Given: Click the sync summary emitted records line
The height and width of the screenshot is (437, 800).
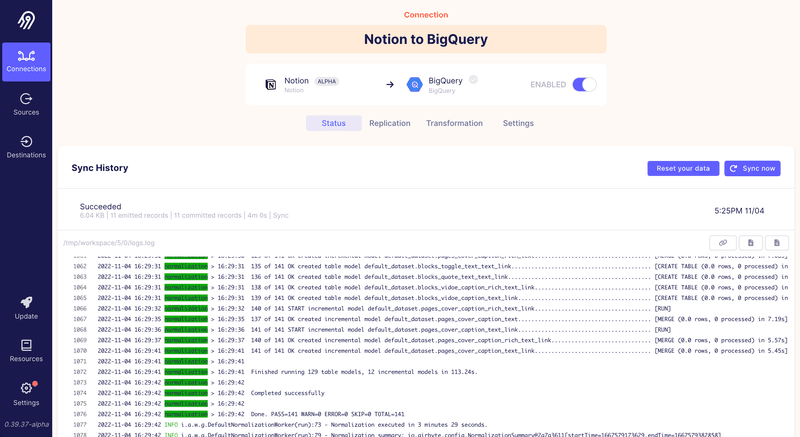Looking at the screenshot, I should pyautogui.click(x=184, y=216).
